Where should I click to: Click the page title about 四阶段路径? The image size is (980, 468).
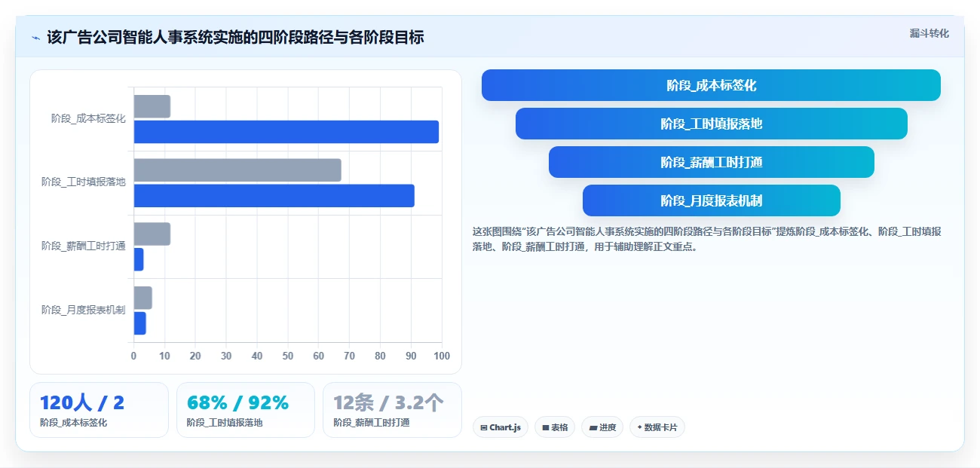(x=235, y=37)
